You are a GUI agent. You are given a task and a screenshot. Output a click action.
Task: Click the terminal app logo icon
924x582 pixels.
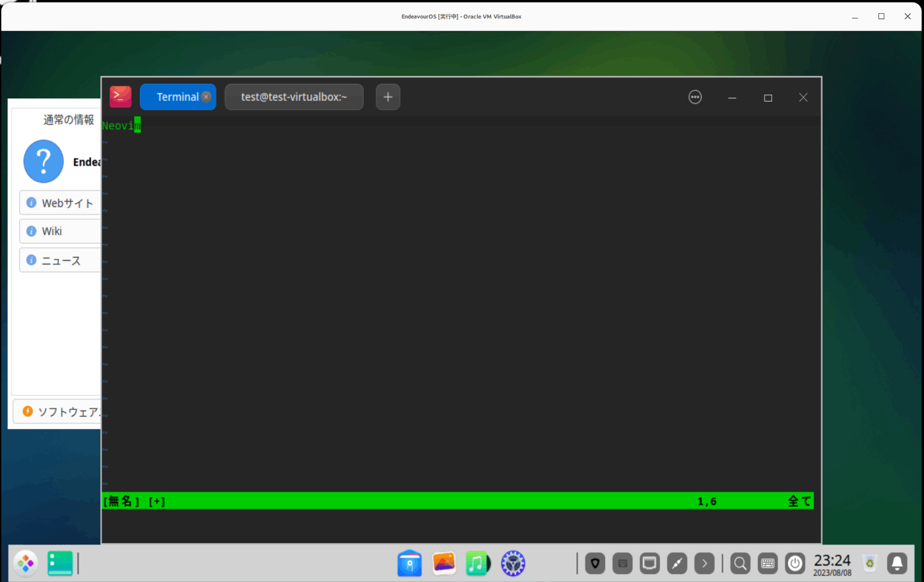point(120,97)
